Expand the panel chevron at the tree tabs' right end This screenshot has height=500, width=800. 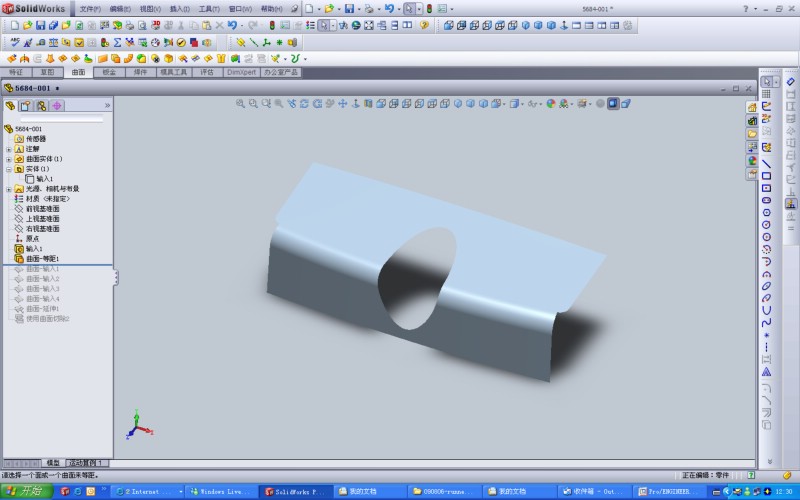point(107,106)
